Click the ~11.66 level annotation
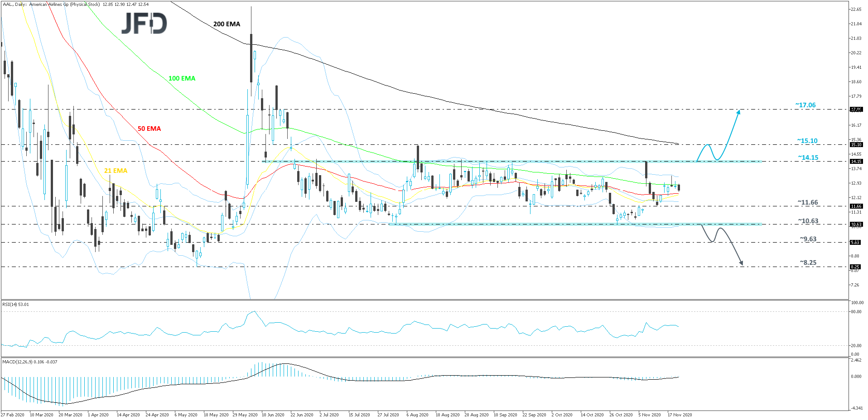The height and width of the screenshot is (420, 868). [x=808, y=202]
